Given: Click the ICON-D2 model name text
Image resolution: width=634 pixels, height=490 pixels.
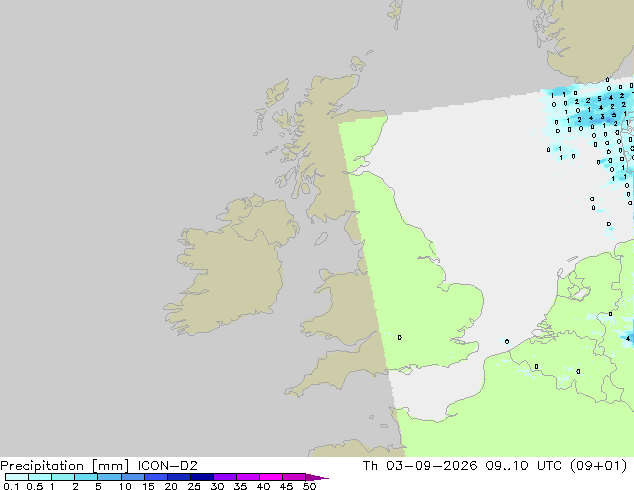Looking at the screenshot, I should [167, 466].
